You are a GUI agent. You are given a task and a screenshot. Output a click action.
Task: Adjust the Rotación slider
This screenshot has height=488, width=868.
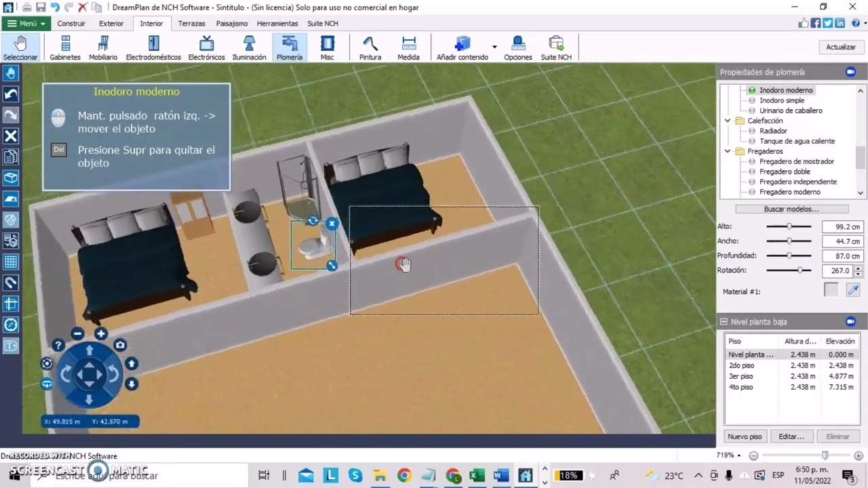point(789,270)
